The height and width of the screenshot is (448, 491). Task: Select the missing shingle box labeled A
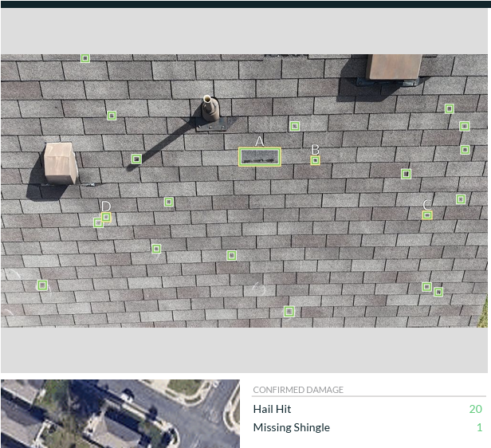[260, 157]
